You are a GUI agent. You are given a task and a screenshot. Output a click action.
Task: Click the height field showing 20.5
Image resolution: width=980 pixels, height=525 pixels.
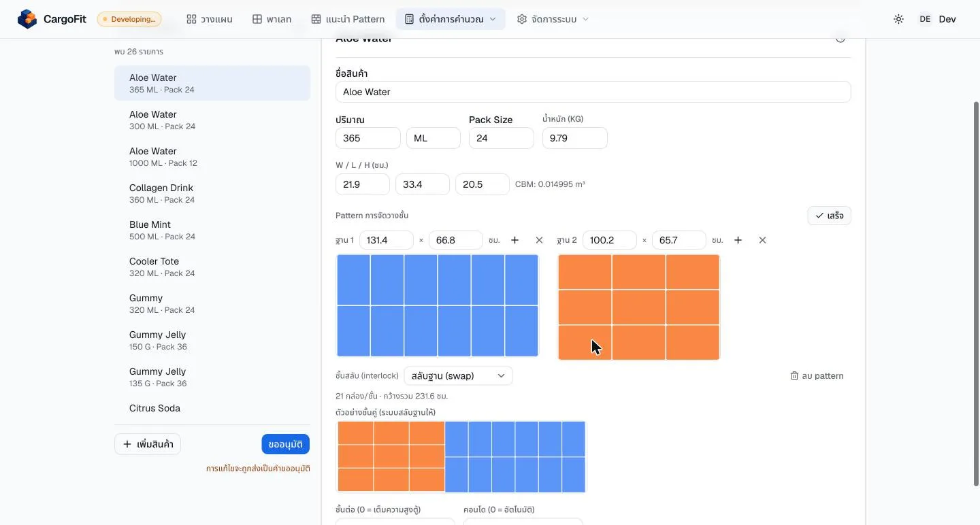(482, 184)
